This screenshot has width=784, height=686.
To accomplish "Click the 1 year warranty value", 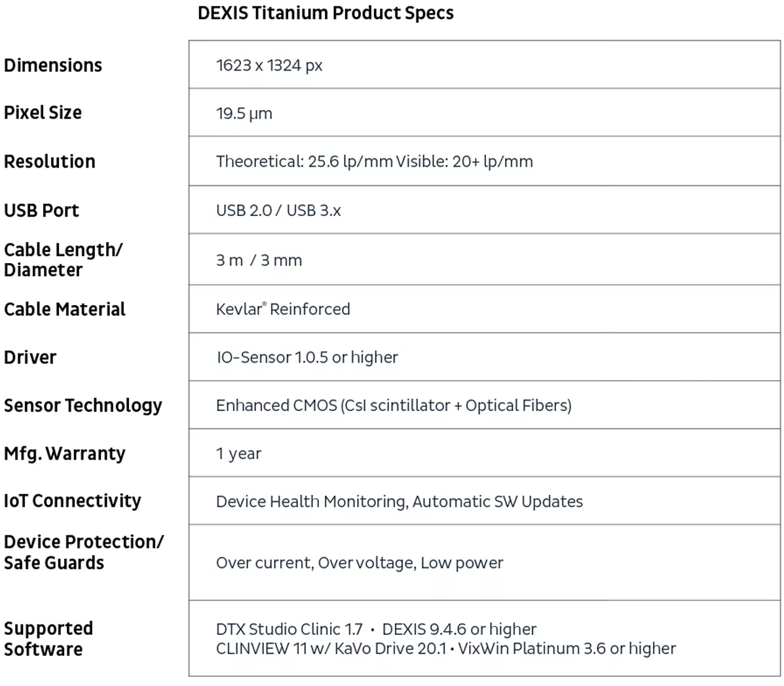I will click(x=238, y=454).
